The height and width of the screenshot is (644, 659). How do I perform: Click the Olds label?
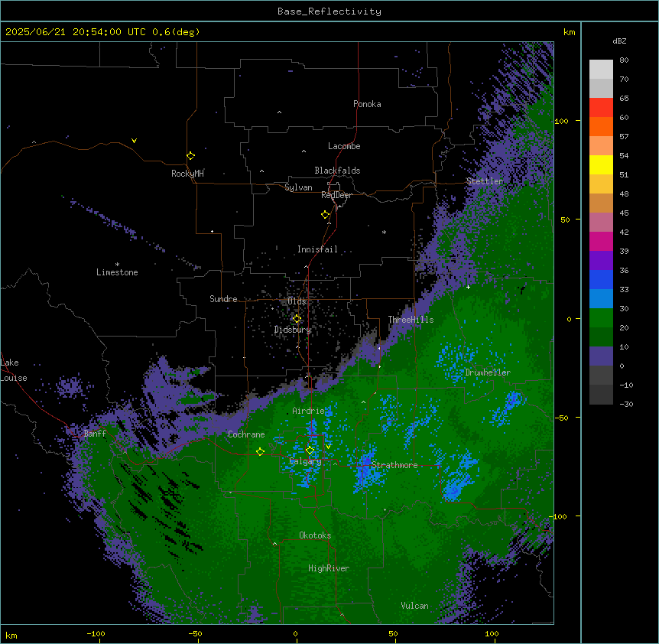[297, 301]
